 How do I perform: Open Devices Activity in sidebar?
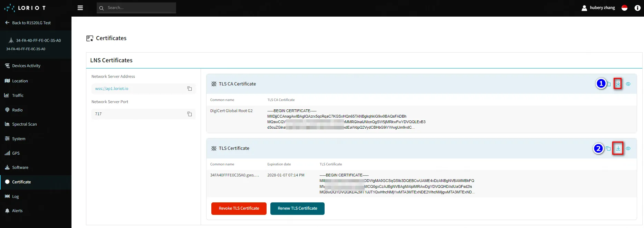(x=26, y=66)
